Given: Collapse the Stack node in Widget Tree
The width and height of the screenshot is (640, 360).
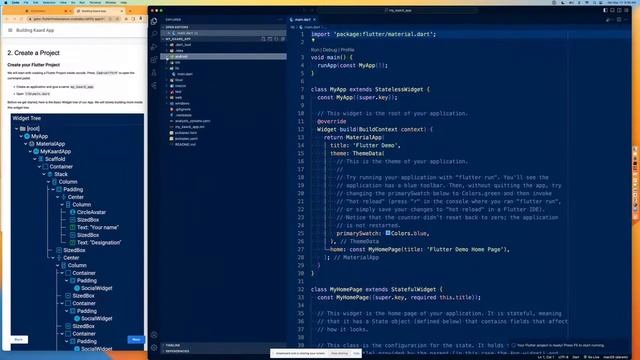Looking at the screenshot, I should [44, 174].
